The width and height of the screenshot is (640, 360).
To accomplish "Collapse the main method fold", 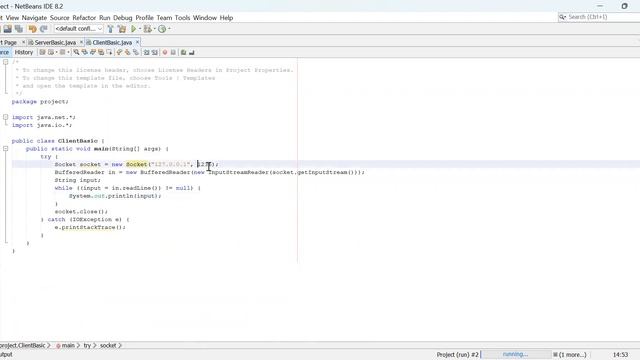I will (x=5, y=149).
